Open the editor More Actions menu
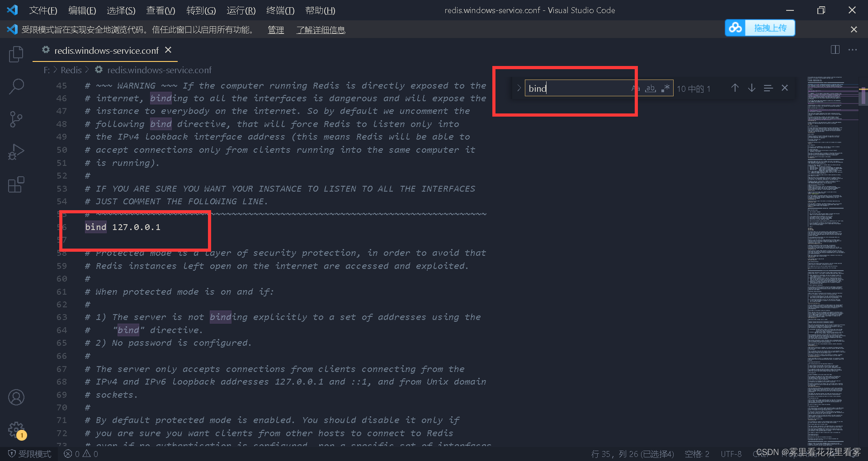Viewport: 868px width, 461px height. (x=853, y=50)
